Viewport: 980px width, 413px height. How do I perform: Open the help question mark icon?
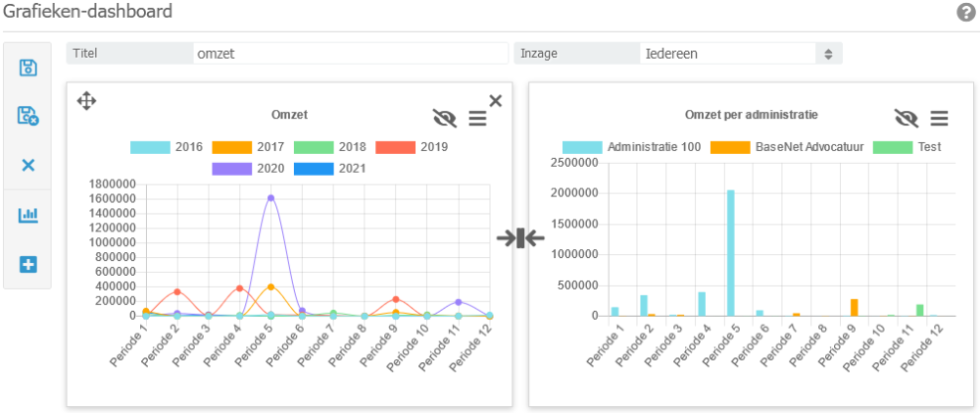964,13
